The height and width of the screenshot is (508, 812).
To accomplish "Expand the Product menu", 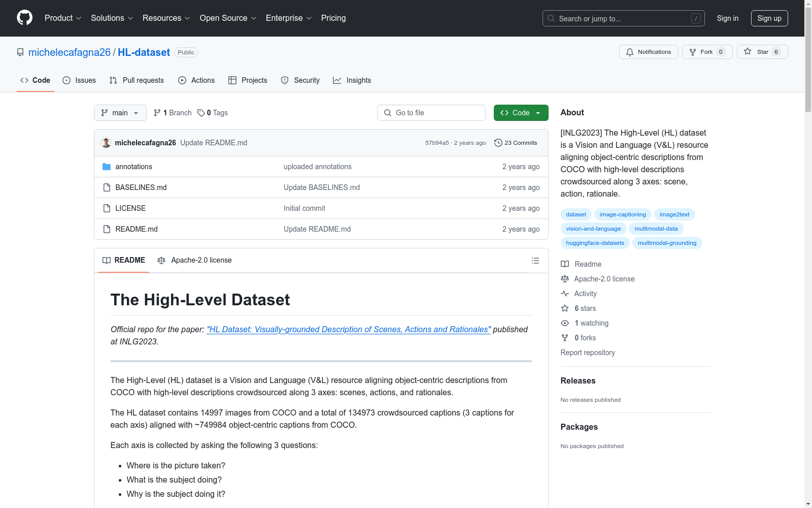I will pos(63,18).
